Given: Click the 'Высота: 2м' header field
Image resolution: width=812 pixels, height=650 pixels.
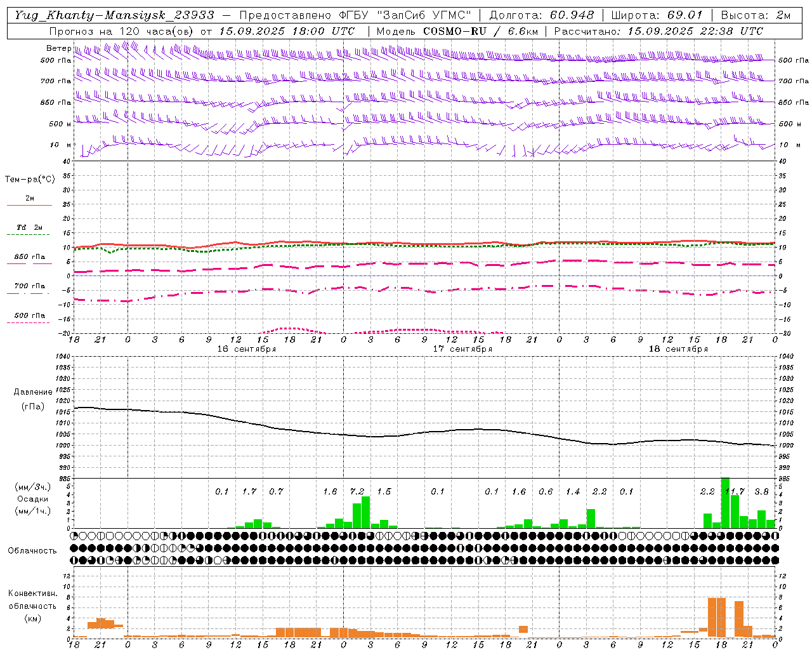Looking at the screenshot, I should coord(756,15).
